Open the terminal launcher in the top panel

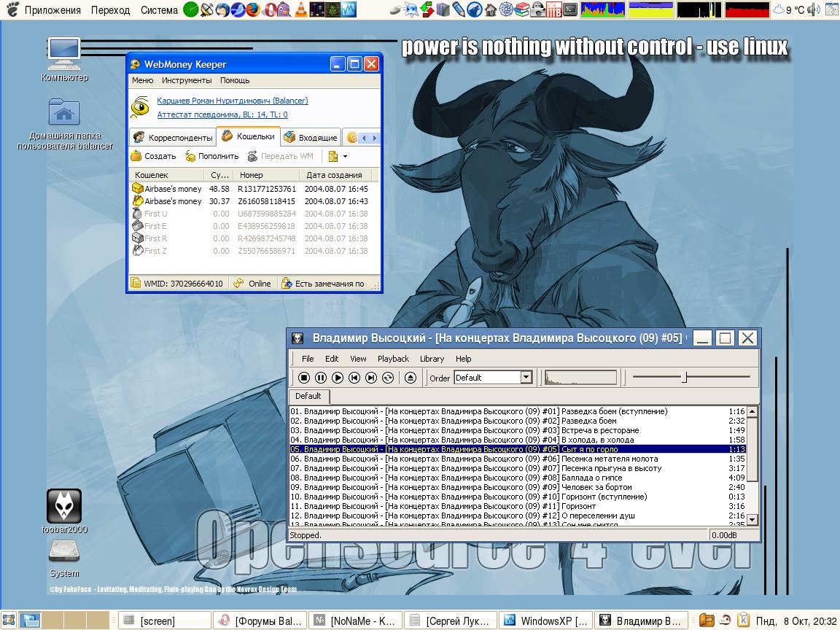coord(570,9)
